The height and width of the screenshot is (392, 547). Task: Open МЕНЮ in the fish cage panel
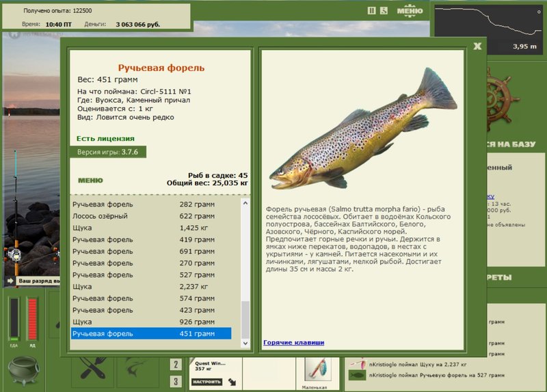click(x=90, y=181)
